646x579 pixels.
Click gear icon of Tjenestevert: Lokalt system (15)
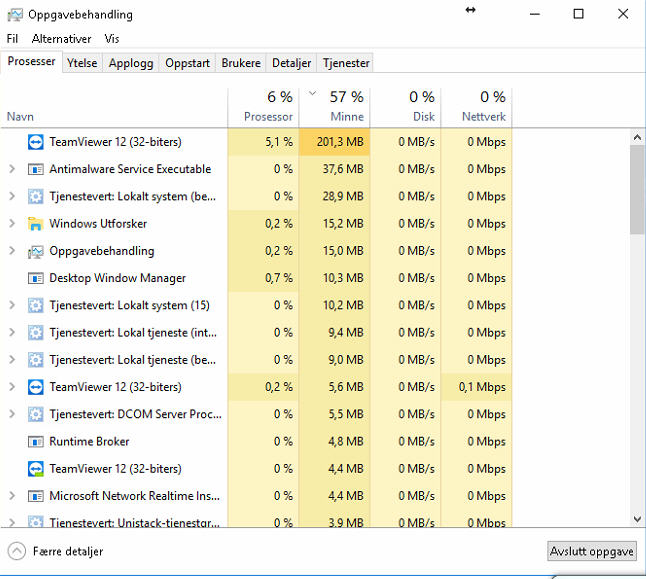point(35,305)
